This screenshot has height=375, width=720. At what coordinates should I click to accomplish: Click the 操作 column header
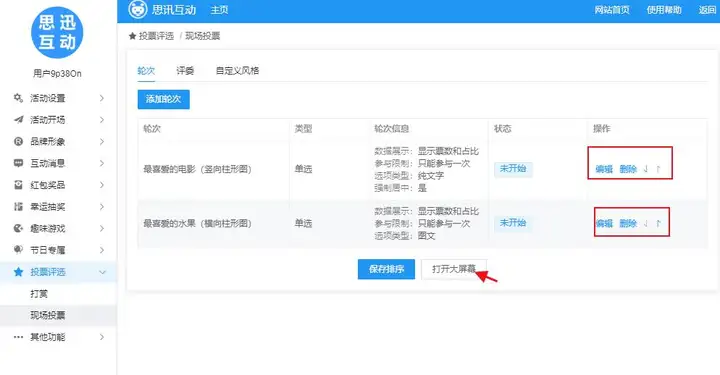point(602,129)
